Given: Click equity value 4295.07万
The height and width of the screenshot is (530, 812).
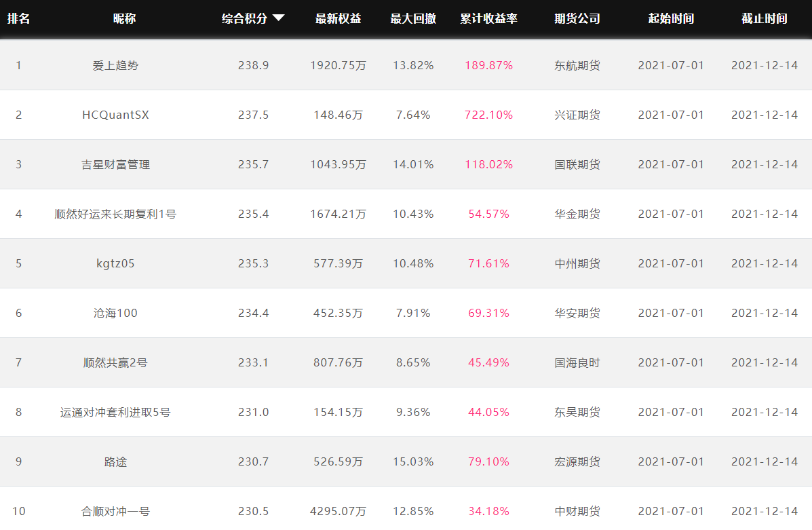Looking at the screenshot, I should 338,512.
